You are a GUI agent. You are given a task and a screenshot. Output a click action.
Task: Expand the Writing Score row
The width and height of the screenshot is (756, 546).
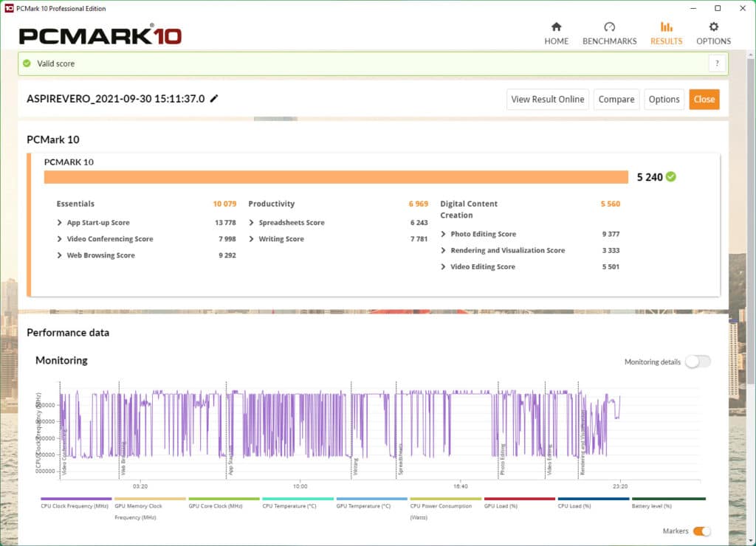tap(251, 239)
